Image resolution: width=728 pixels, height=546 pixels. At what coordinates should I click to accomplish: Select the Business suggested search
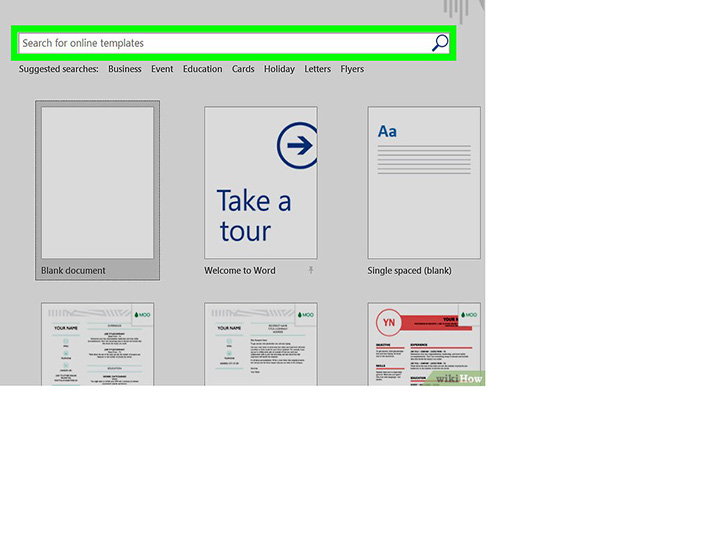click(x=125, y=69)
